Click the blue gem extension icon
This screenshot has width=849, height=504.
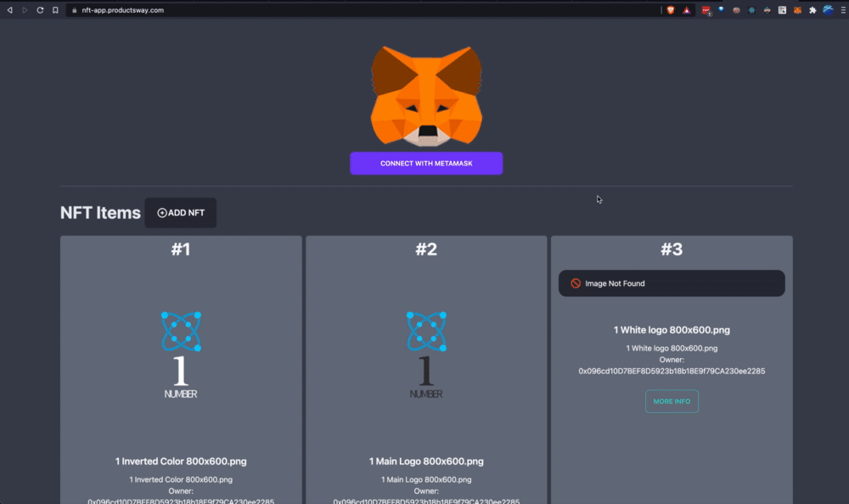click(x=721, y=9)
